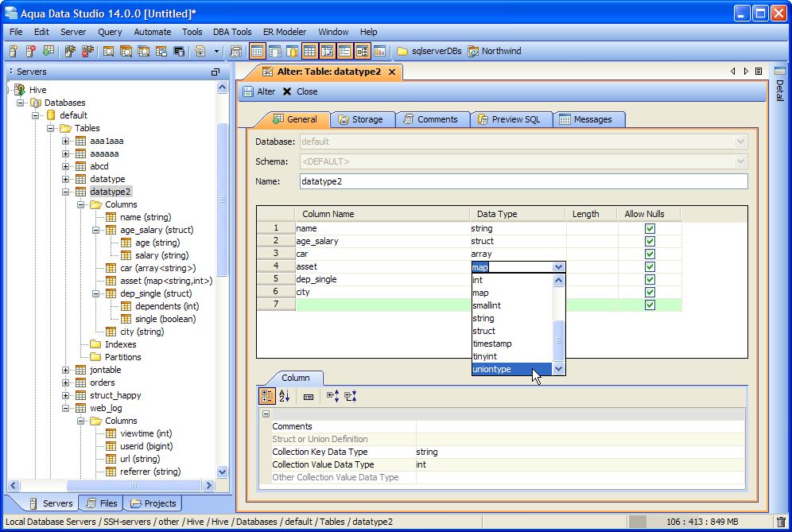Open the Query menu
The height and width of the screenshot is (532, 792).
click(110, 32)
